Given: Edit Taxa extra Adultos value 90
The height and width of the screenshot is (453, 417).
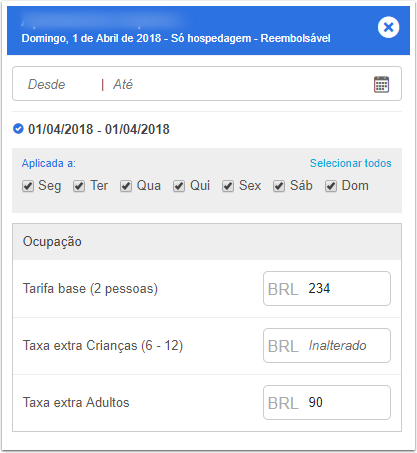Looking at the screenshot, I should tap(327, 402).
